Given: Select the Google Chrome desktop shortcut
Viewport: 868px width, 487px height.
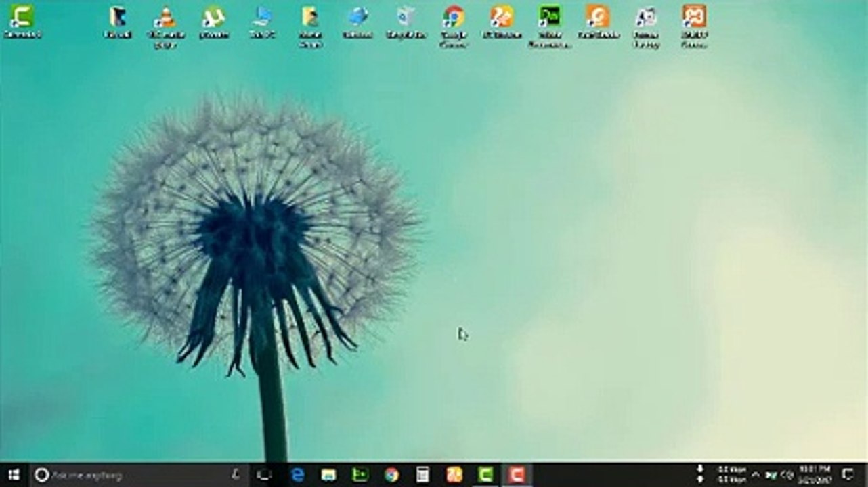Looking at the screenshot, I should click(454, 26).
